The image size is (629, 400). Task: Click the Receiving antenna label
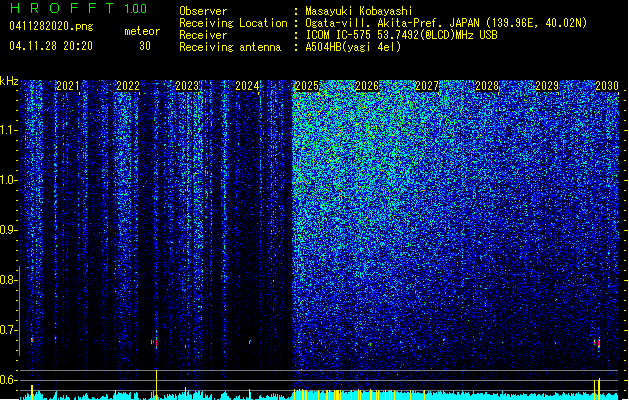(x=230, y=47)
